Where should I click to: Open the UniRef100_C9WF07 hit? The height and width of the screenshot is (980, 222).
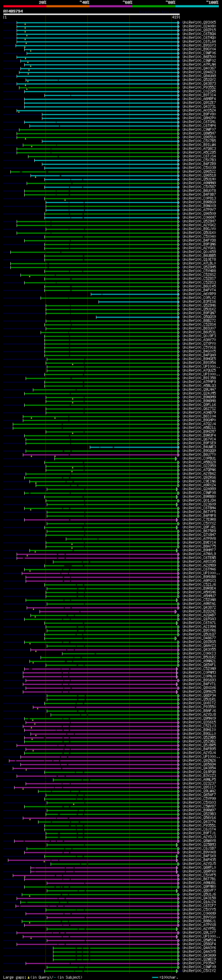pyautogui.click(x=199, y=129)
